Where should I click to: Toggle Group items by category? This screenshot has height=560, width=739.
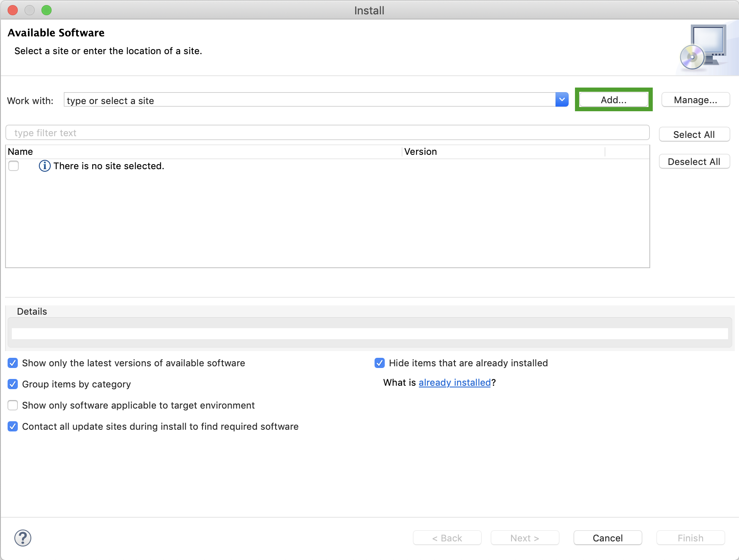click(13, 384)
